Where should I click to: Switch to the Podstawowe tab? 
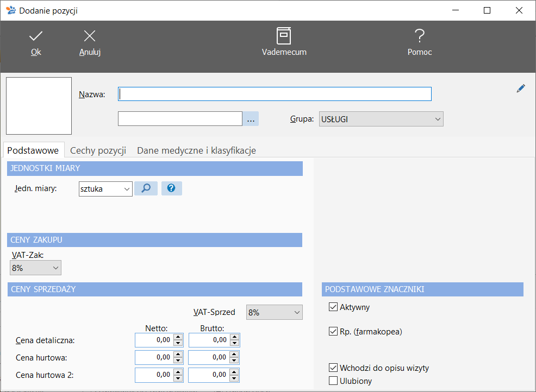pyautogui.click(x=33, y=150)
